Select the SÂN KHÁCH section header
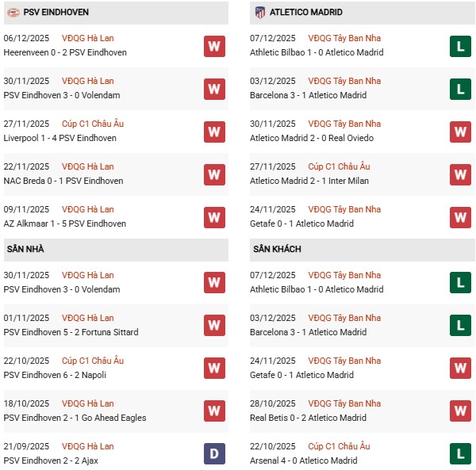Screen dimensions: 476x470 277,250
